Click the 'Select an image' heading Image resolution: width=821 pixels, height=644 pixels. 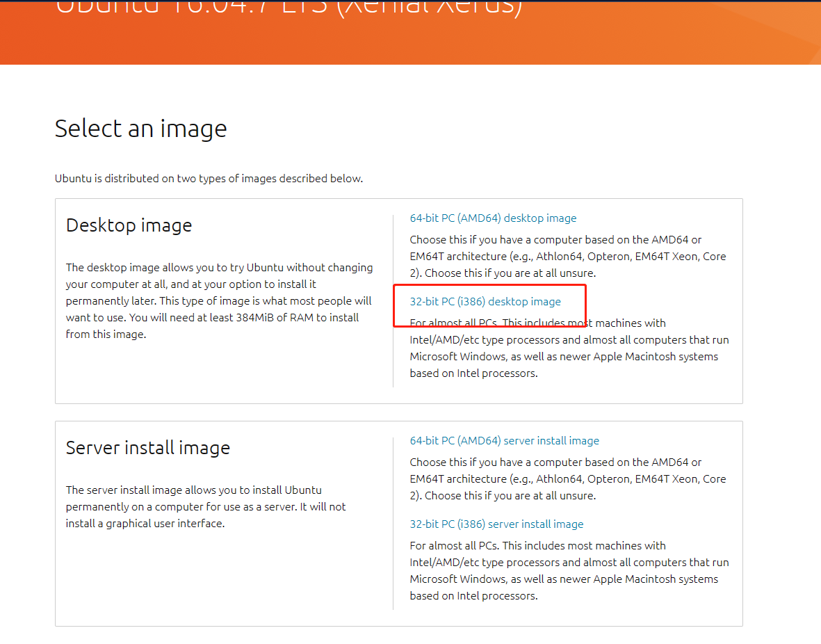[141, 129]
